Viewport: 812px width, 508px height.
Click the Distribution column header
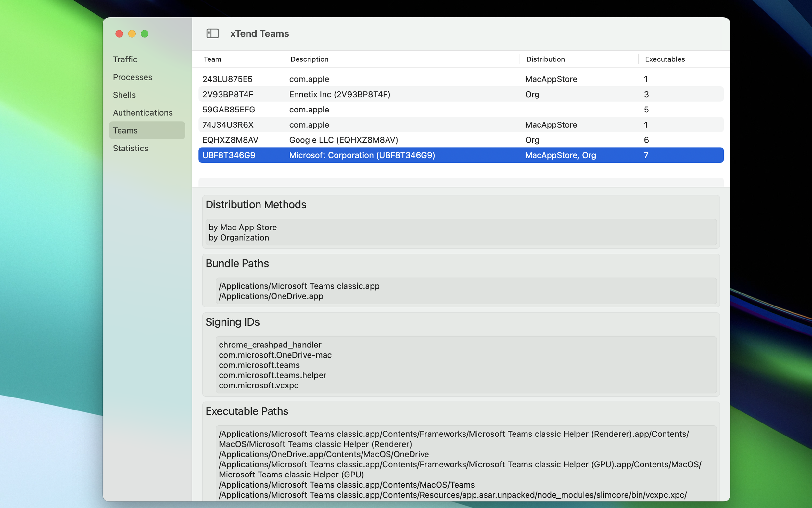click(x=545, y=59)
